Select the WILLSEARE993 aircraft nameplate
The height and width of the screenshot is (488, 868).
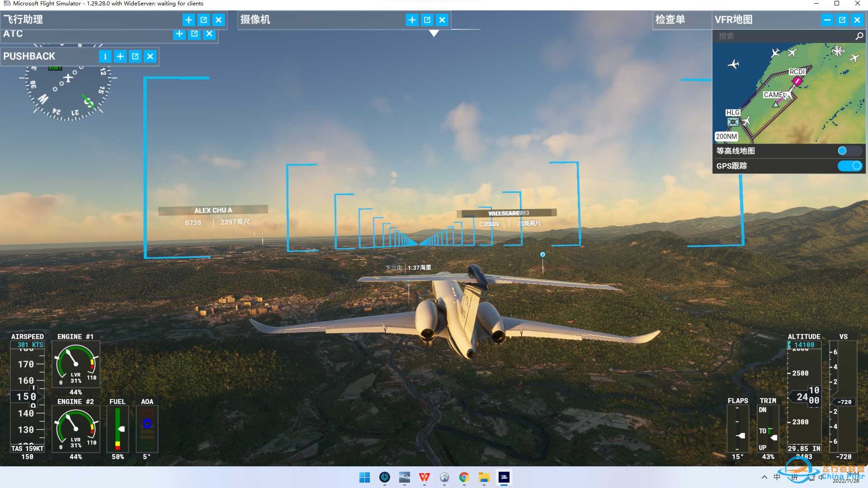(x=507, y=213)
